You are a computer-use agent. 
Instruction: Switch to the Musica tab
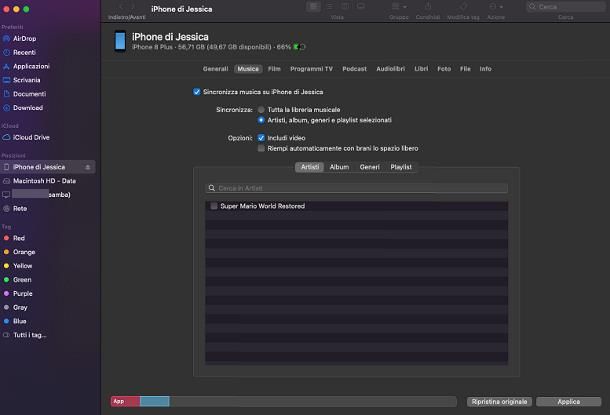(x=248, y=69)
